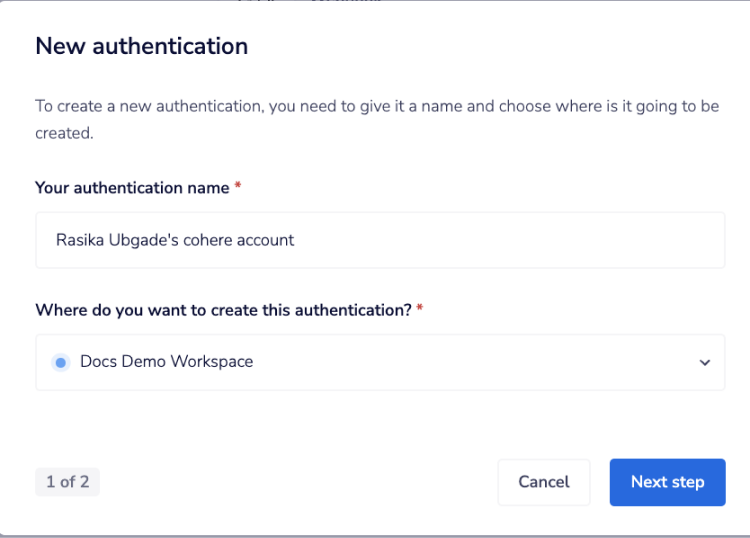Click the "New authentication" dialog heading
Image resolution: width=750 pixels, height=538 pixels.
pyautogui.click(x=142, y=46)
